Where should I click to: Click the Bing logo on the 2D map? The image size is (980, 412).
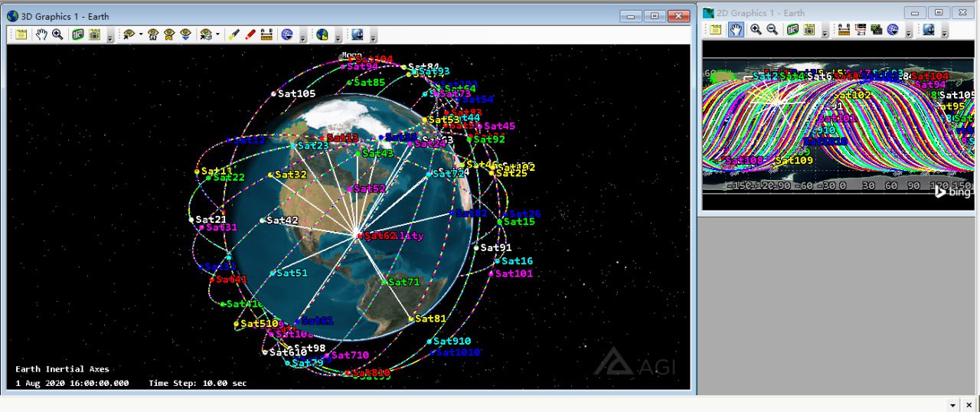(952, 191)
